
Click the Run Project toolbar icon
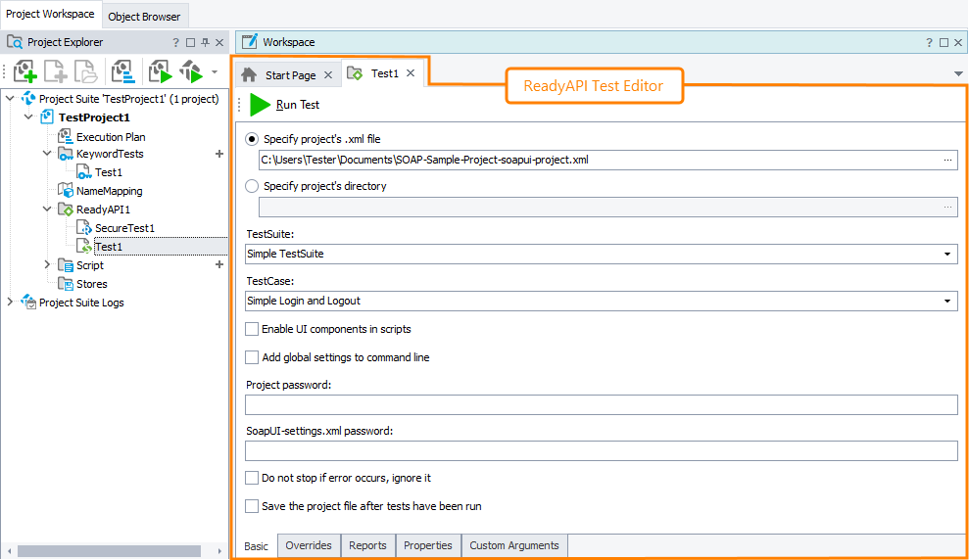tap(160, 71)
